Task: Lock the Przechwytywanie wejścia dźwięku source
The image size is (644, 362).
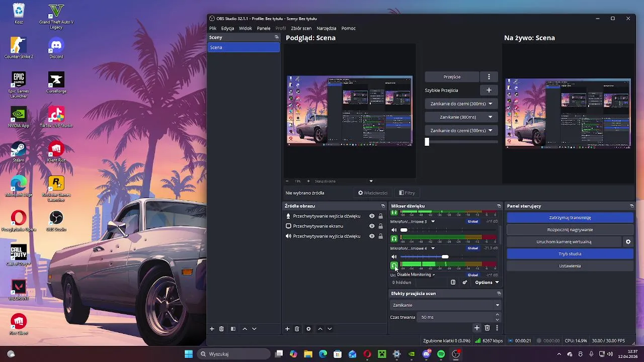Action: 380,216
